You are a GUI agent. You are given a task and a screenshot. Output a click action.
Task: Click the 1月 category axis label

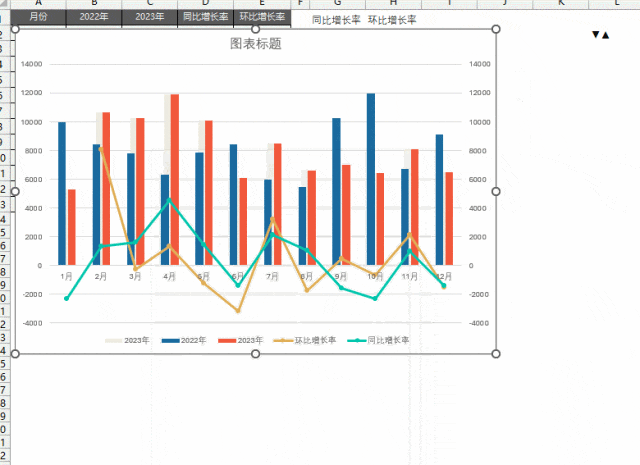pos(66,276)
